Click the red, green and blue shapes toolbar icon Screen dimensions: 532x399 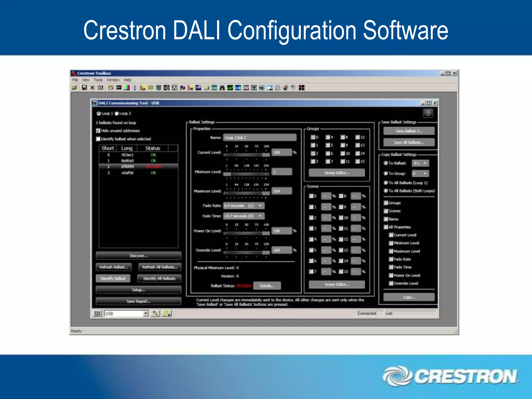pos(182,88)
